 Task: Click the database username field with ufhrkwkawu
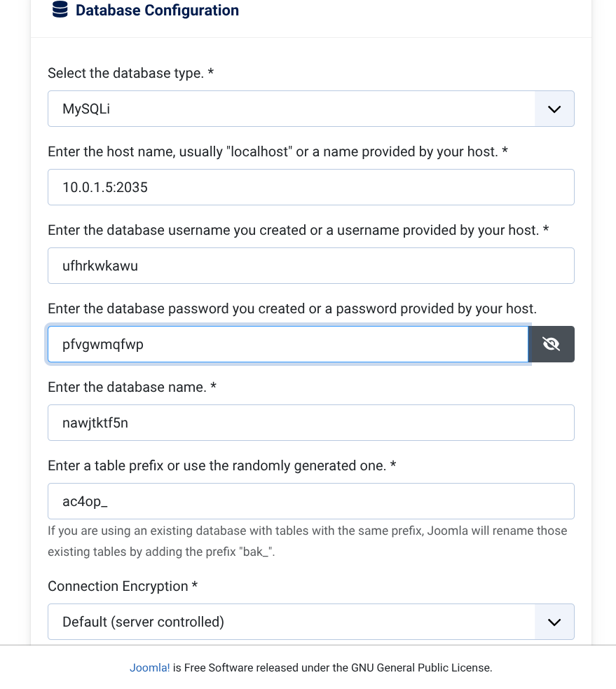(311, 266)
